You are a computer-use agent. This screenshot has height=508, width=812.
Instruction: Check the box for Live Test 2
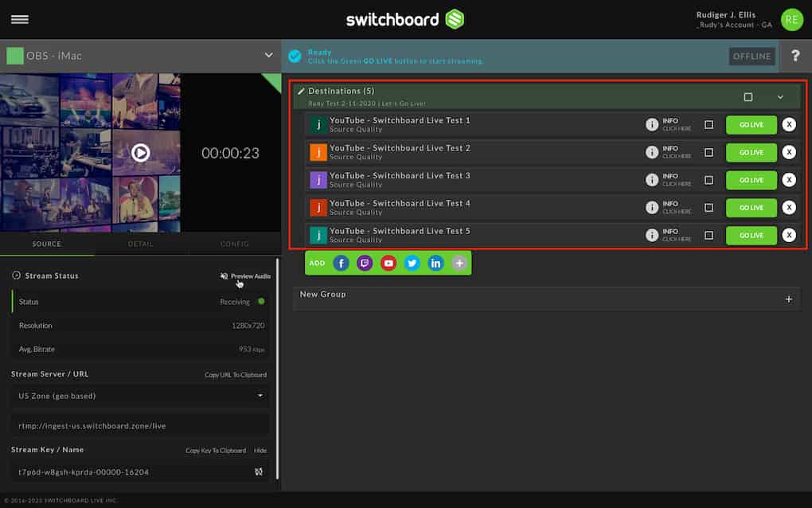[x=709, y=152]
